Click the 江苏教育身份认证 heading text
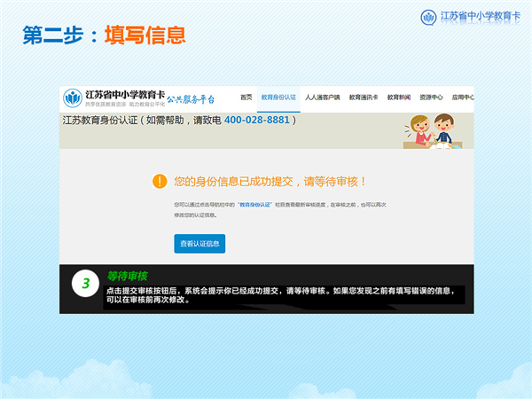The width and height of the screenshot is (532, 399). tap(99, 120)
